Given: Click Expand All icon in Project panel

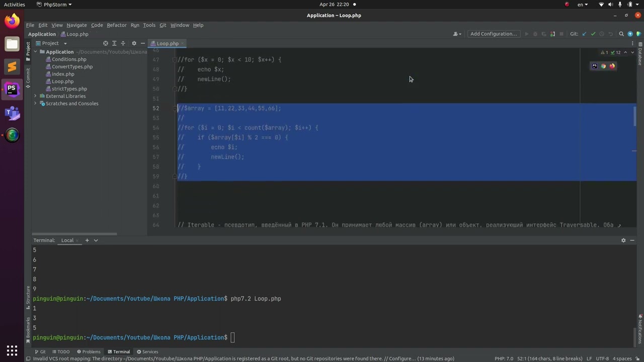Looking at the screenshot, I should tap(114, 43).
